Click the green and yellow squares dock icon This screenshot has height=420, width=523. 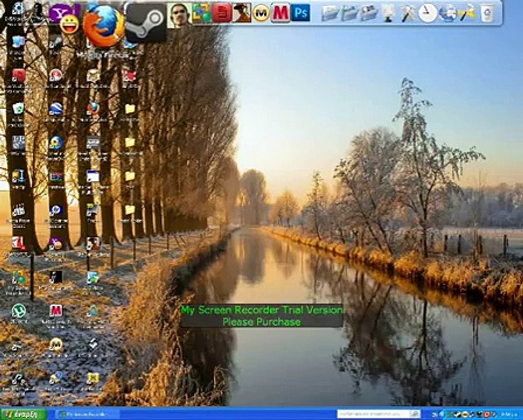click(202, 13)
